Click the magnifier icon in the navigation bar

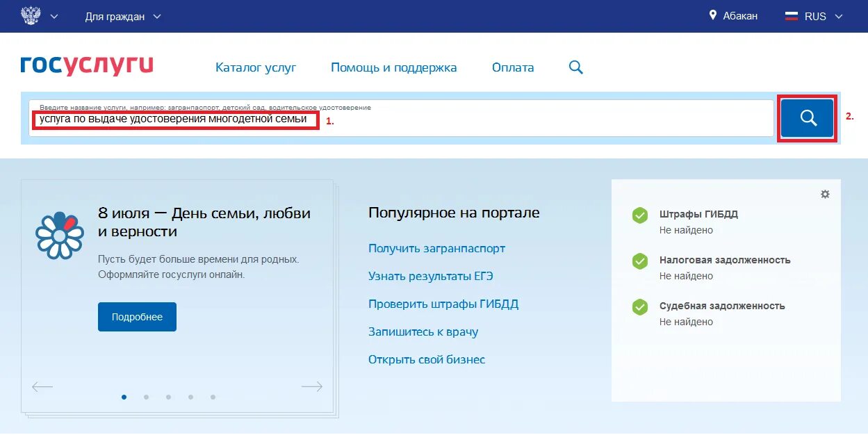576,67
